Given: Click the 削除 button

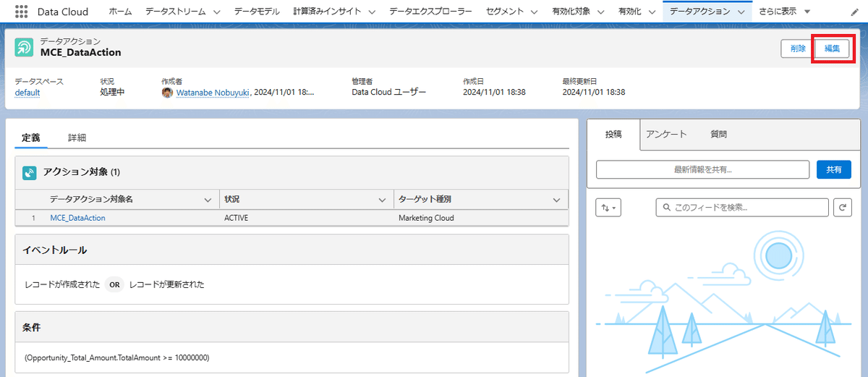Looking at the screenshot, I should [x=798, y=48].
